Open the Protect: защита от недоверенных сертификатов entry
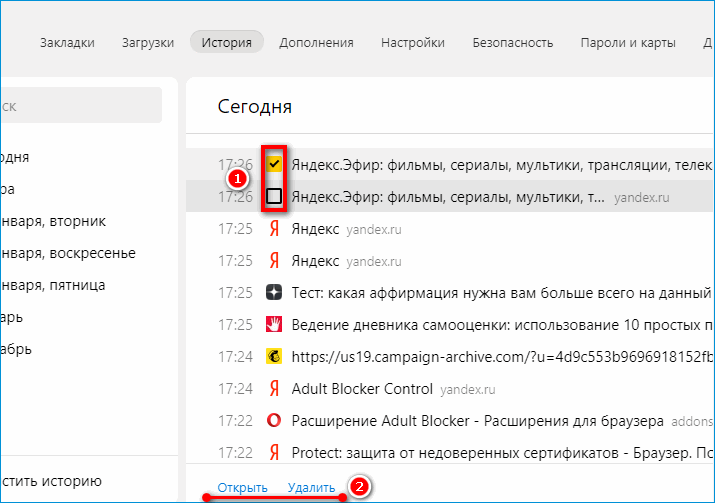This screenshot has width=715, height=503. click(x=502, y=452)
